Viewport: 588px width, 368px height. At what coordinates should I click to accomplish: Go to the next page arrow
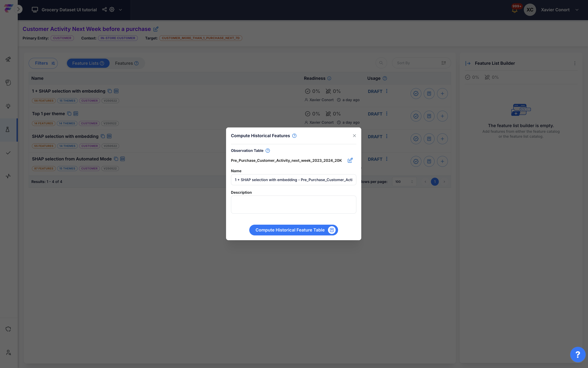(x=444, y=182)
